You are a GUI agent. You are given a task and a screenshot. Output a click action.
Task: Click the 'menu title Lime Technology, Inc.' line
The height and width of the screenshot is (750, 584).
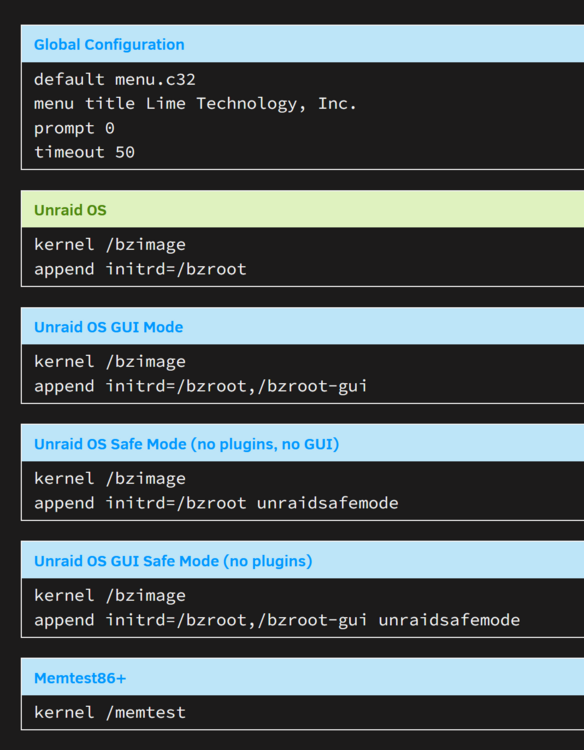tap(196, 104)
